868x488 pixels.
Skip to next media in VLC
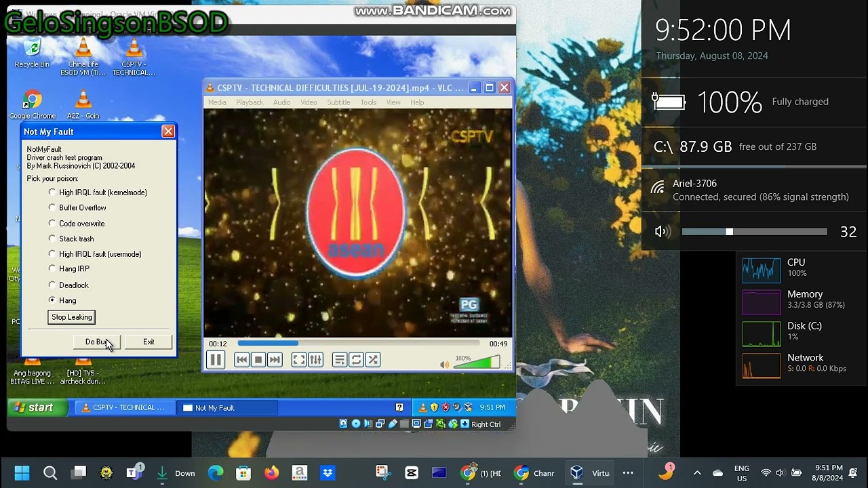pos(275,360)
